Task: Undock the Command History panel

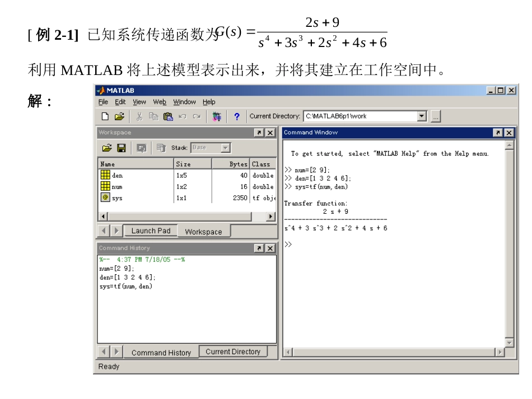Action: coord(259,248)
